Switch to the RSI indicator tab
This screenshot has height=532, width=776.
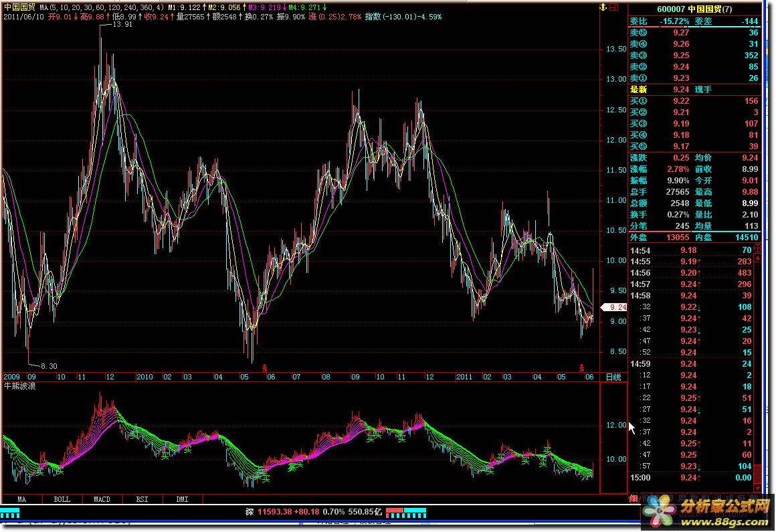(x=142, y=499)
